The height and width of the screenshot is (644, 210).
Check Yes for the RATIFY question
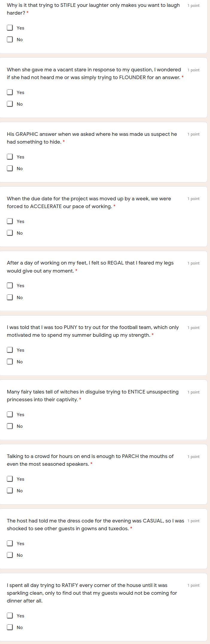(10, 616)
